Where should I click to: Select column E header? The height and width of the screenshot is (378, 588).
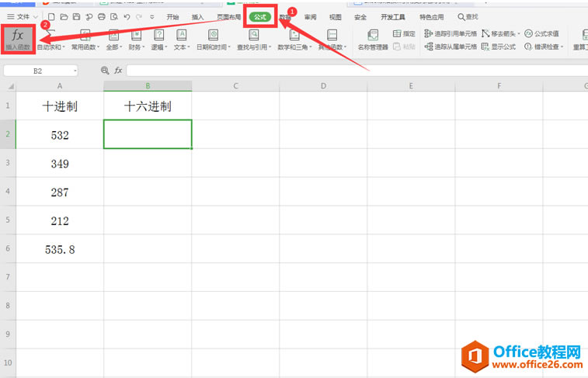tap(411, 86)
